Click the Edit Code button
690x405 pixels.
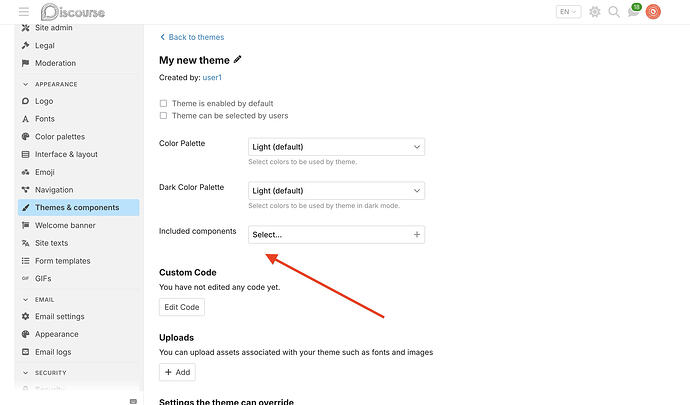coord(182,307)
